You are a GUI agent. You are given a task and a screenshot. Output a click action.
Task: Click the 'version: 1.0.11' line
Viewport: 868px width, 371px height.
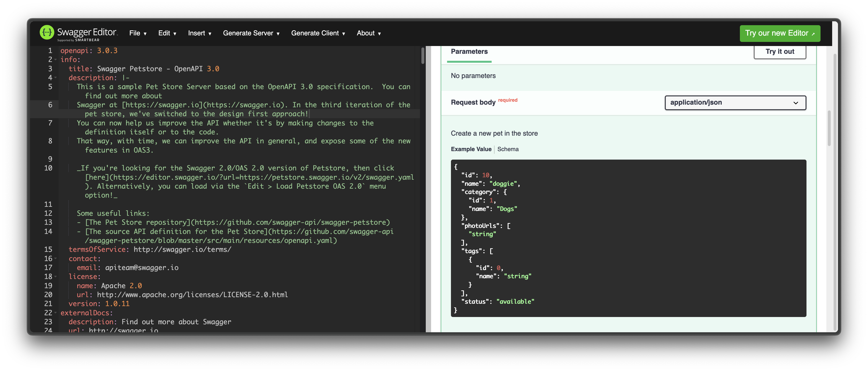pyautogui.click(x=99, y=304)
